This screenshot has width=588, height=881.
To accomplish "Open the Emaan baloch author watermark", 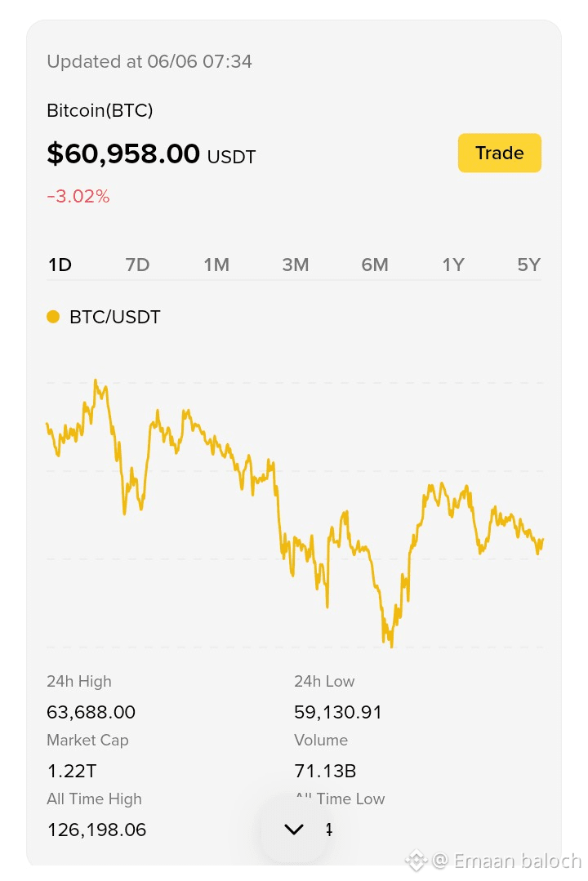I will (x=508, y=861).
